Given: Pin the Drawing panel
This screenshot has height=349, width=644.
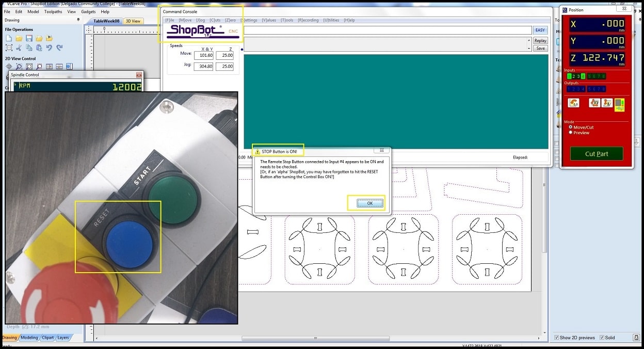Looking at the screenshot, I should (x=78, y=20).
